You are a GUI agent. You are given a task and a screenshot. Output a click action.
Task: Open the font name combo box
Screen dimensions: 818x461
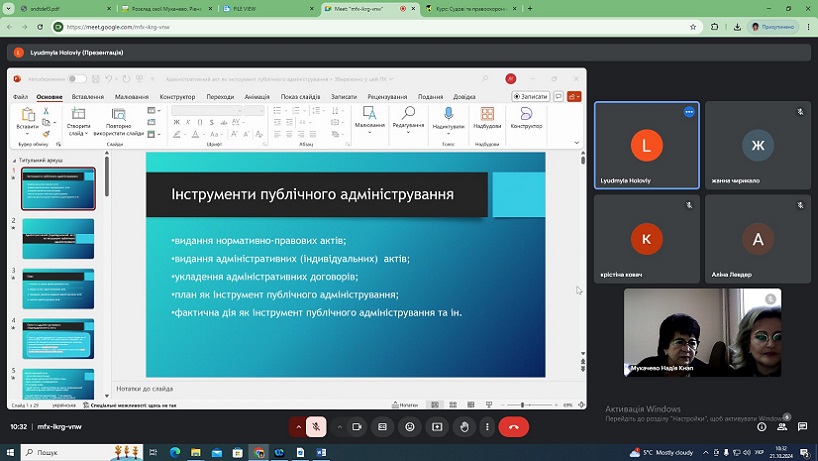(207, 111)
